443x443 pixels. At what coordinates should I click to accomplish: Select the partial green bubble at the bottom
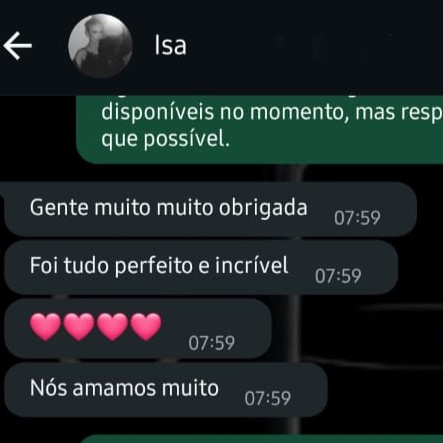262,439
